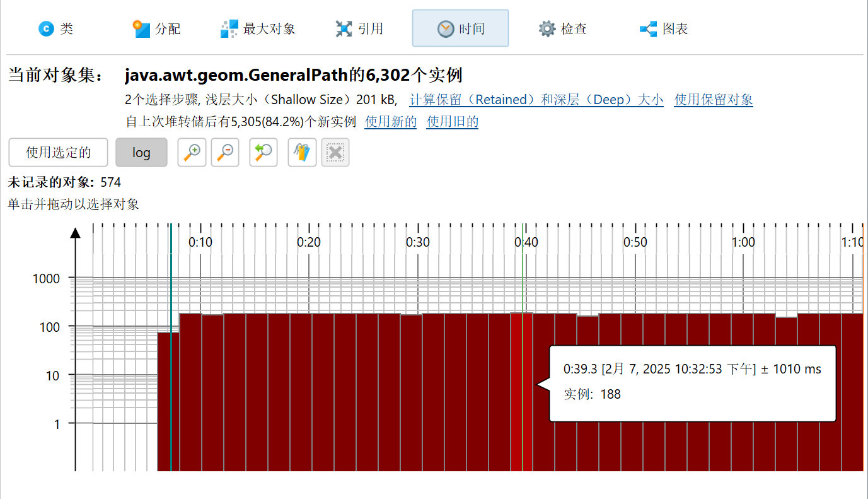Click the 使用旧的 link
The image size is (868, 499).
point(453,122)
